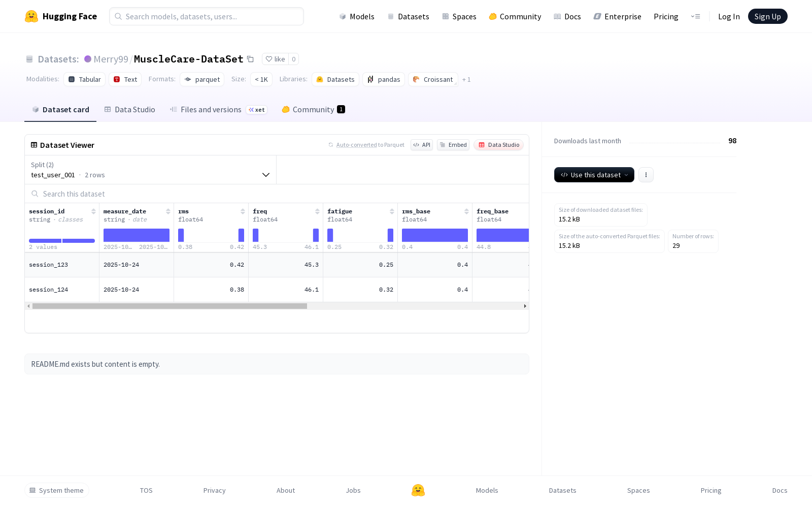
Task: Copy dataset name with the copy icon
Action: [250, 59]
